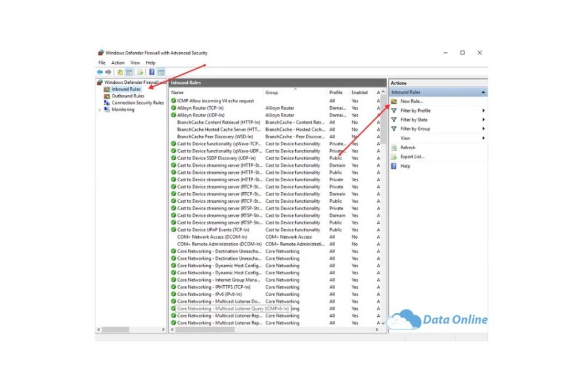Click 'BranchCache - Content Retr...' group cell
Image resolution: width=588 pixels, height=392 pixels.
tap(295, 122)
